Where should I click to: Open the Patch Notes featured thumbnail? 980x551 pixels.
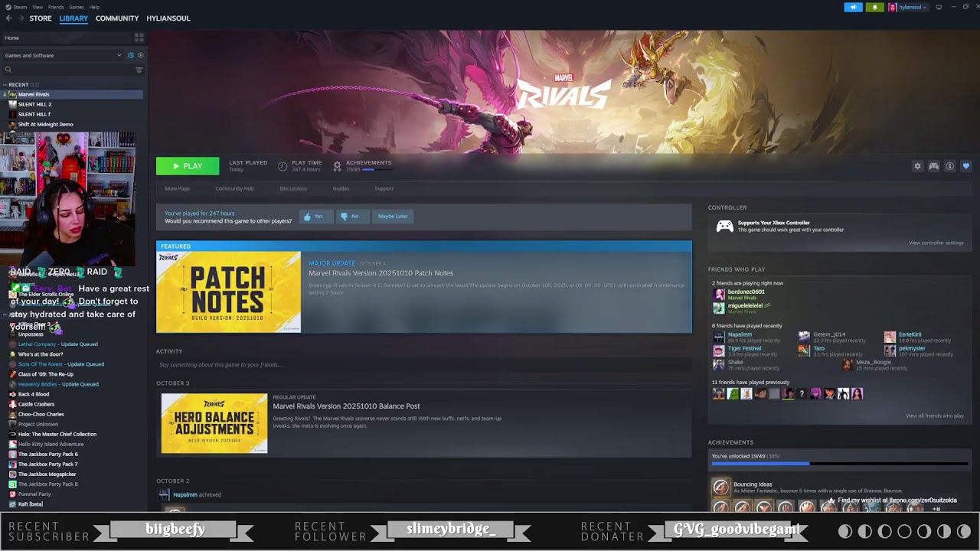[229, 292]
